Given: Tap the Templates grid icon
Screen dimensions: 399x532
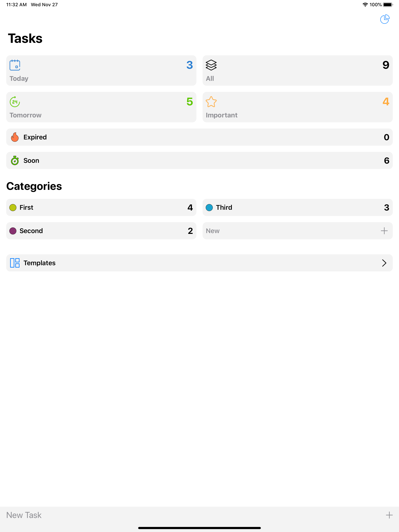Looking at the screenshot, I should [15, 263].
